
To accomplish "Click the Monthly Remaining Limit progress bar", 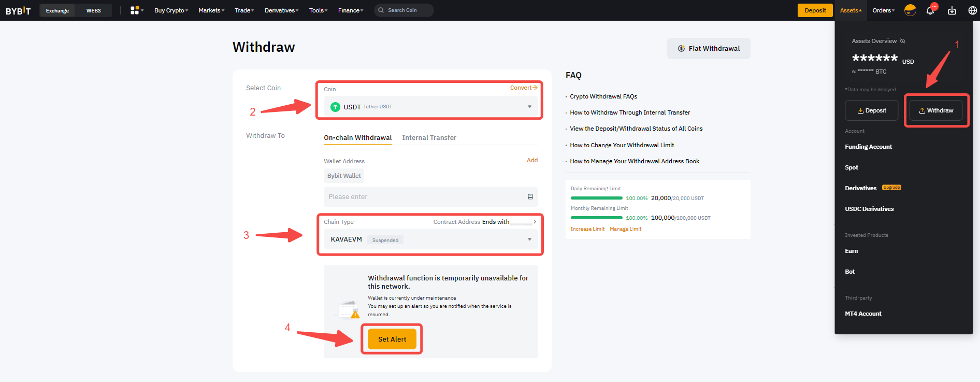I will click(597, 218).
